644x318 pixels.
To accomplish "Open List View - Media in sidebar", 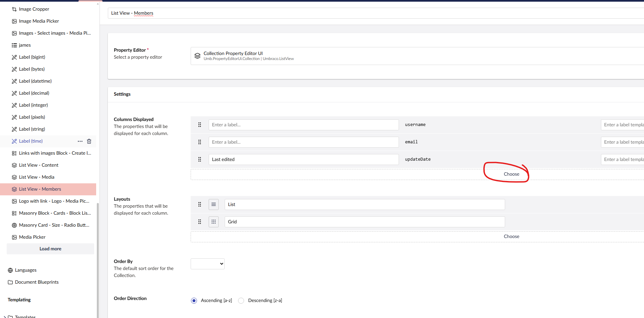I will 37,177.
